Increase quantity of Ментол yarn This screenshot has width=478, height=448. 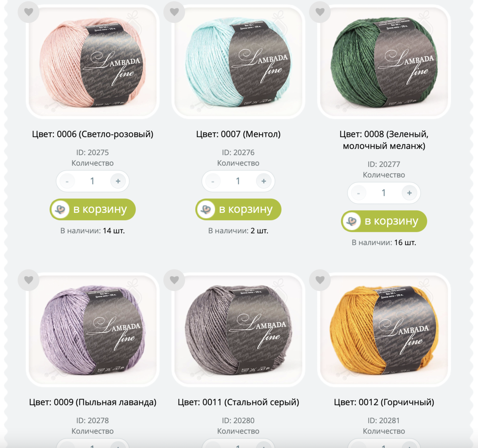click(x=264, y=181)
